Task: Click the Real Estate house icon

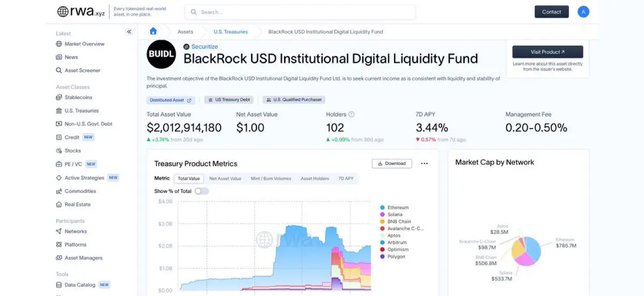Action: coord(59,204)
